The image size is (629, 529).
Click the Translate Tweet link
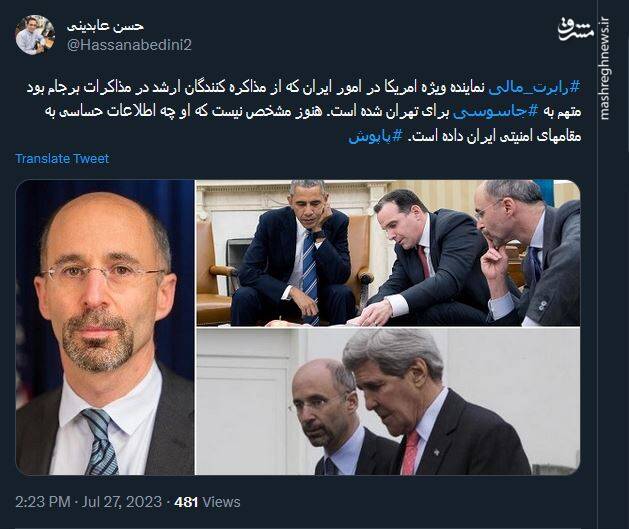(62, 158)
